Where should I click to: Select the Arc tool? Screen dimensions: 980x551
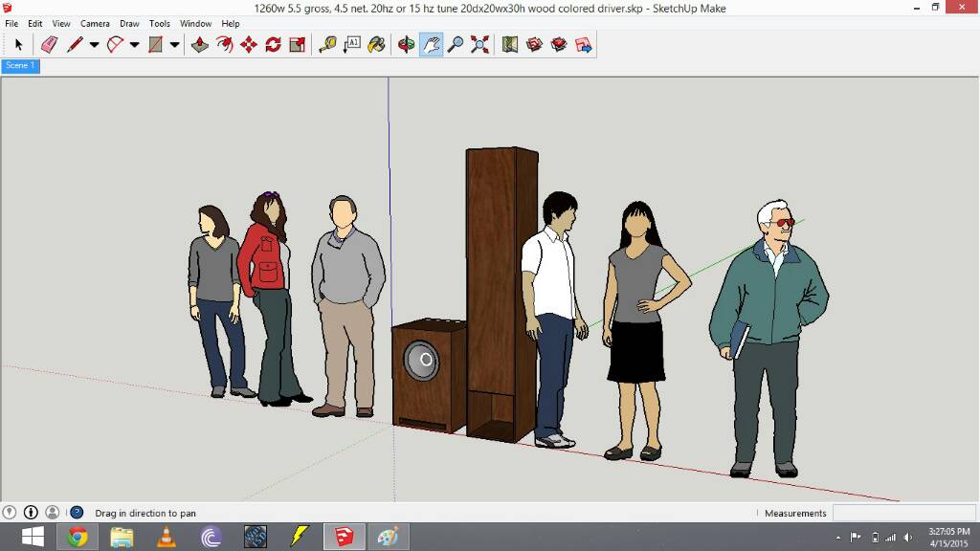pos(115,44)
